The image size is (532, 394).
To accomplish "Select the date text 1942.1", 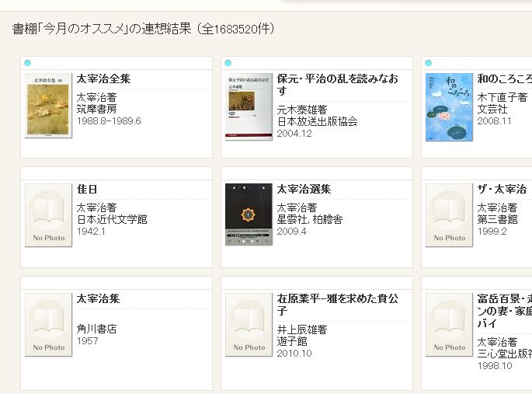I will pos(91,232).
